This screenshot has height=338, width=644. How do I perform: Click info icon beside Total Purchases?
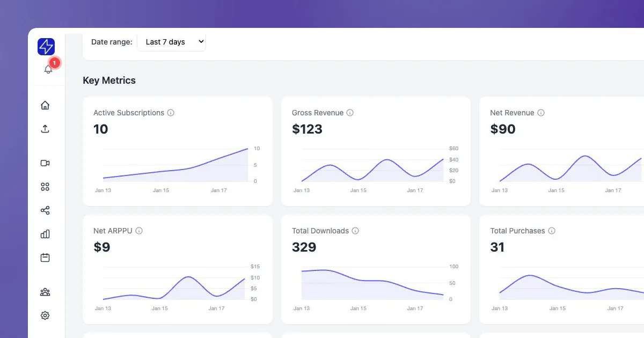coord(552,231)
